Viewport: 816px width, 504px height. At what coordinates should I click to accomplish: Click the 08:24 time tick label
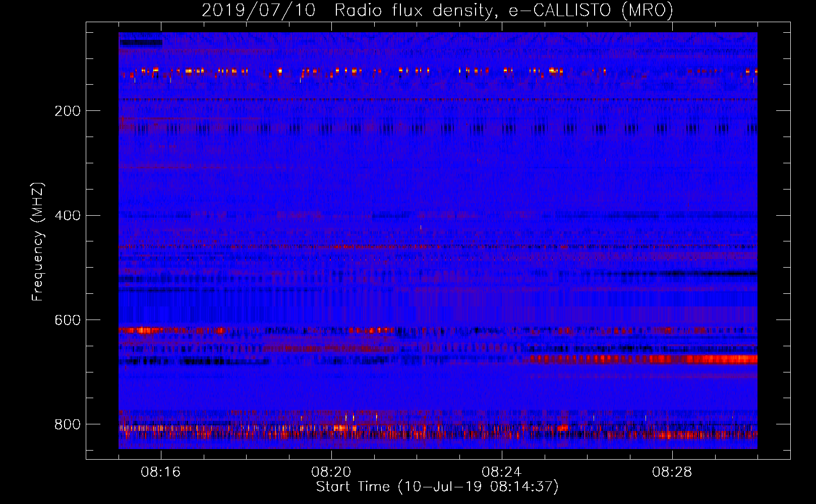[502, 472]
